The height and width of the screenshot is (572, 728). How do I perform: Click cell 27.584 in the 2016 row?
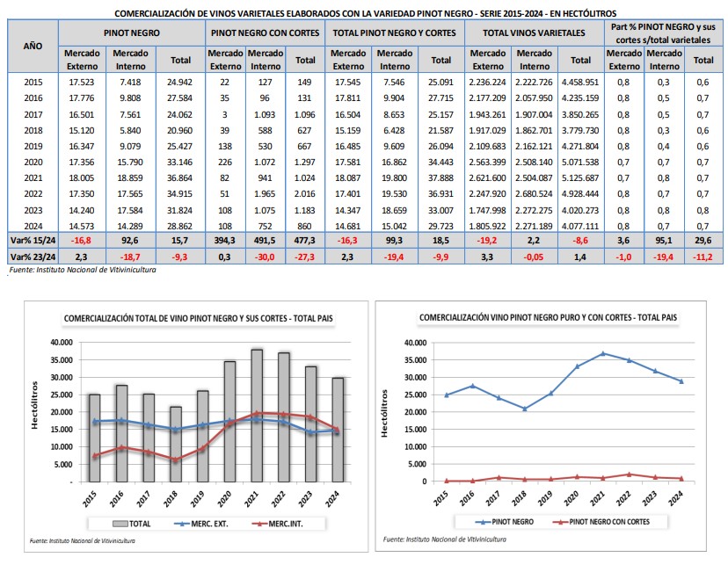click(179, 98)
